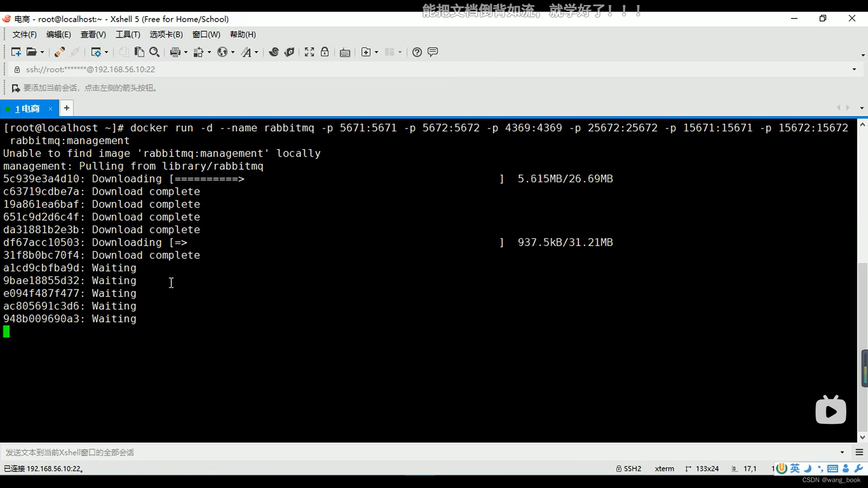
Task: Click the xterm status bar entry
Action: click(x=664, y=469)
